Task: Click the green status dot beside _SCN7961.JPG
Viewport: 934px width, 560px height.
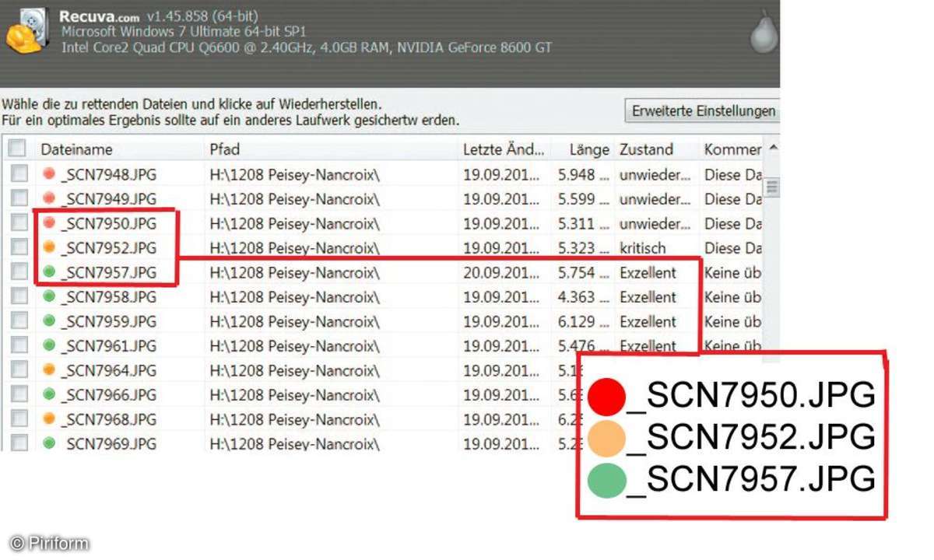Action: coord(49,345)
